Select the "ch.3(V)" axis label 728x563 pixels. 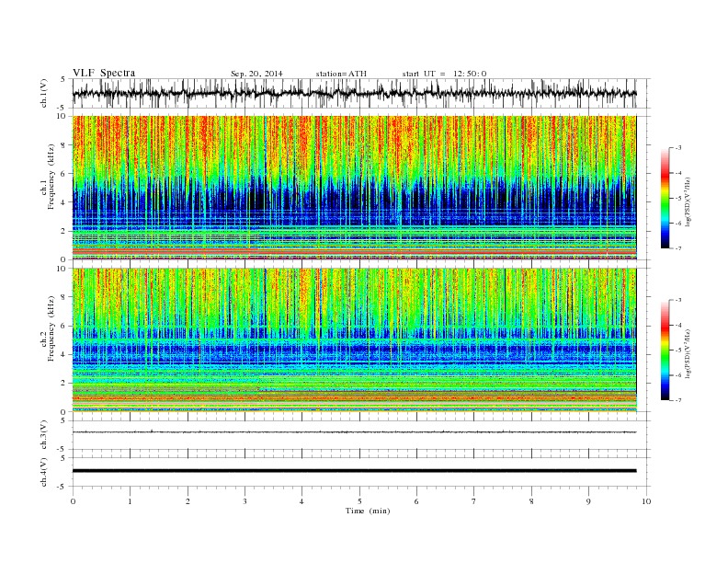[x=44, y=435]
